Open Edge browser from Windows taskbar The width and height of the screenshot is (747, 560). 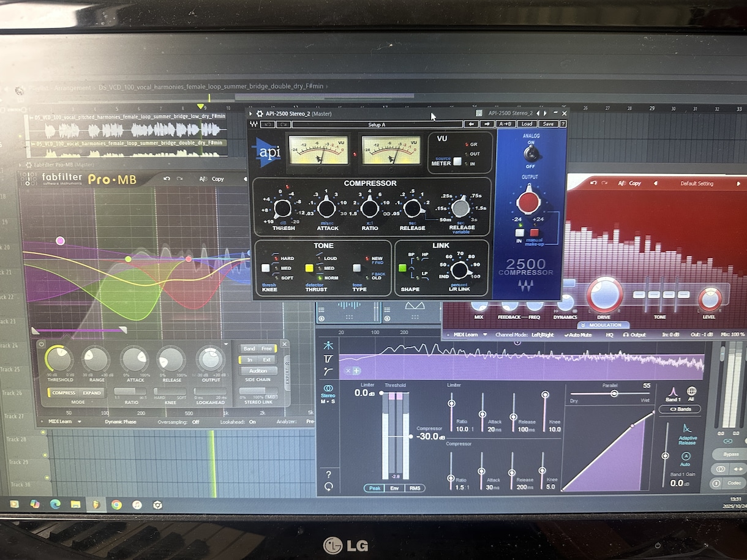pos(54,504)
